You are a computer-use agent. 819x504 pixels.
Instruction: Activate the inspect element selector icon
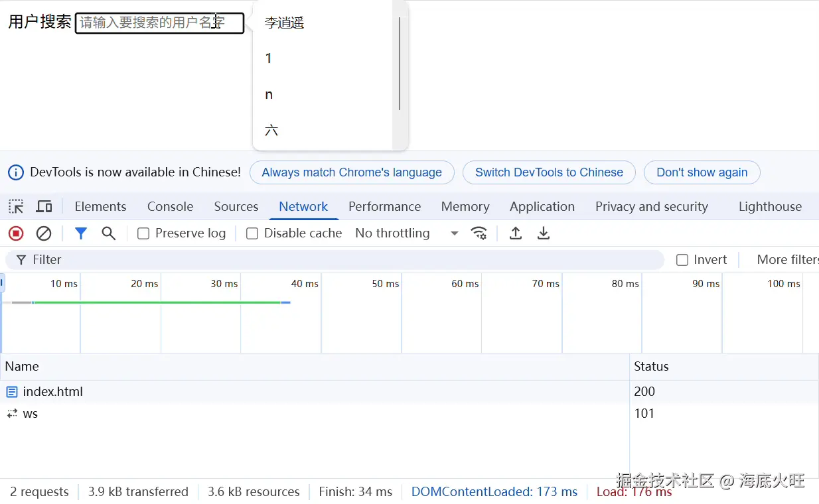click(x=16, y=206)
